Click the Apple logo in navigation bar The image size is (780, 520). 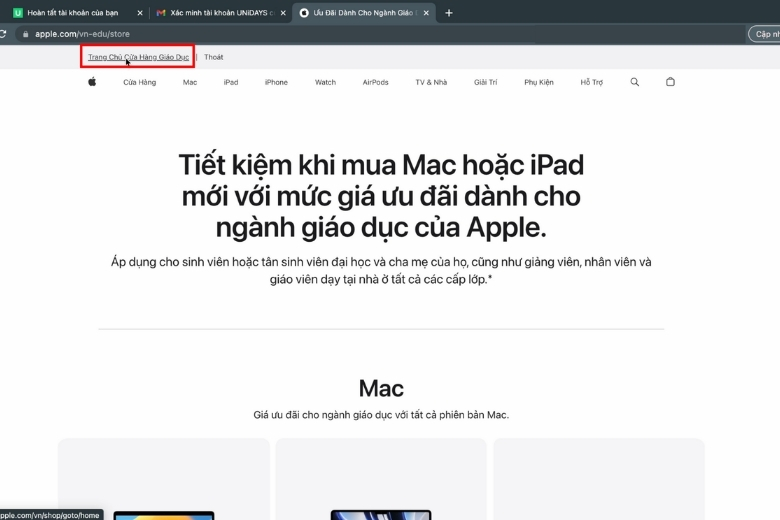[92, 82]
